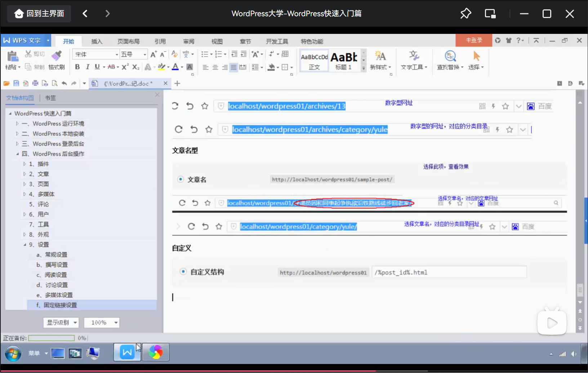Align text left in paragraph toolbar
588x373 pixels.
click(x=205, y=67)
